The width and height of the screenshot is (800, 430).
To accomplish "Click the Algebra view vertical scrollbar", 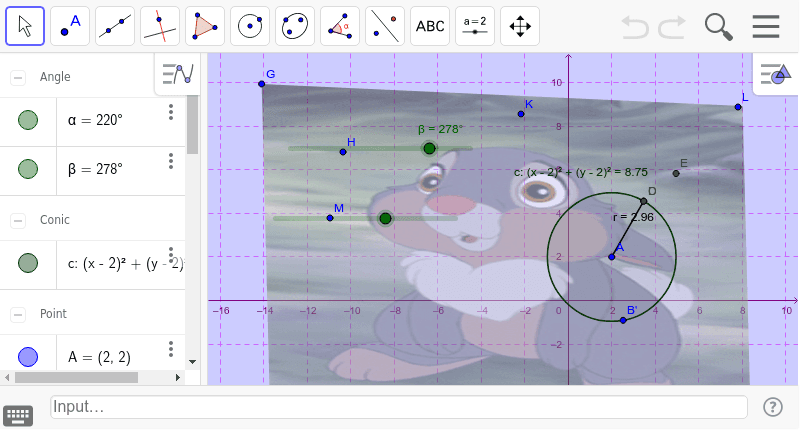I will [x=192, y=125].
